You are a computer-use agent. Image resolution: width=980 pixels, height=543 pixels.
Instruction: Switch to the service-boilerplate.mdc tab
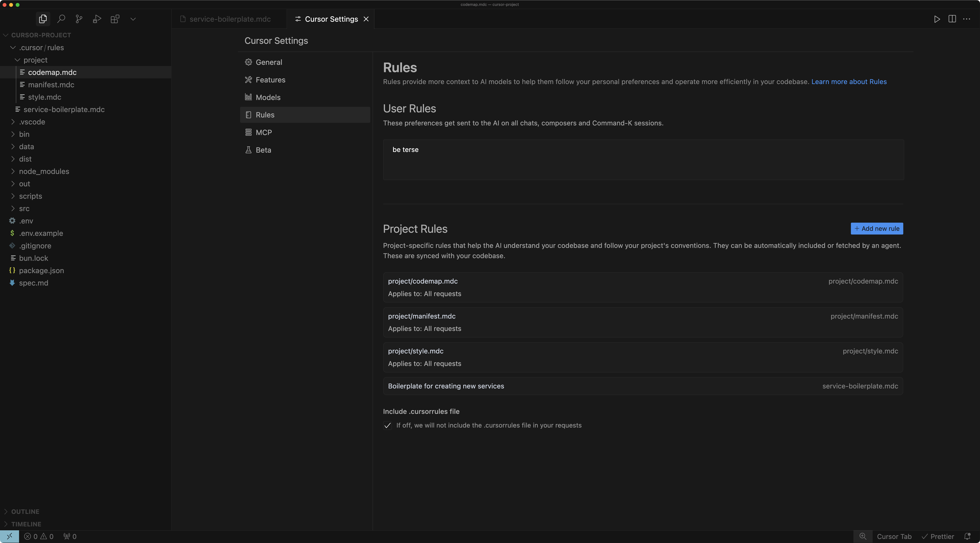coord(230,19)
